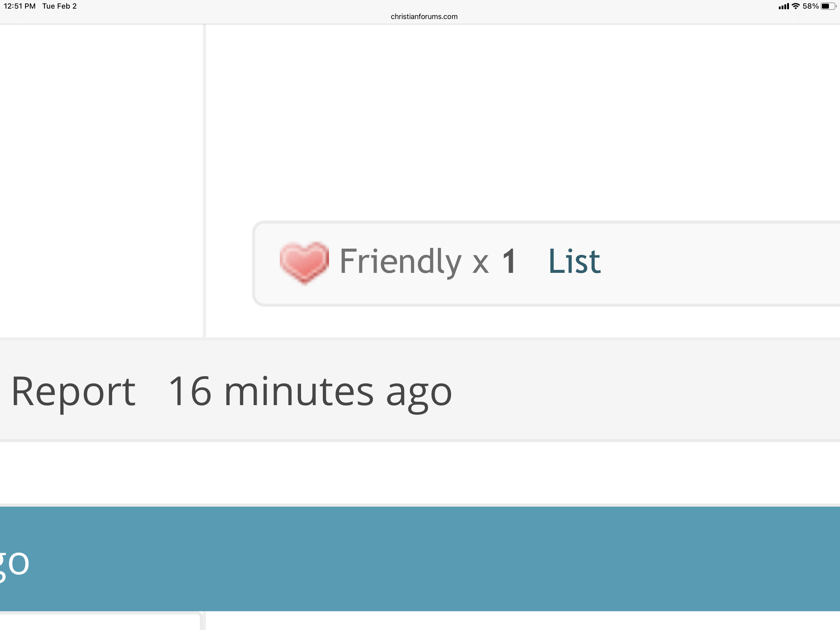Tap the christianforums.com address bar
The width and height of the screenshot is (840, 630).
(x=424, y=17)
